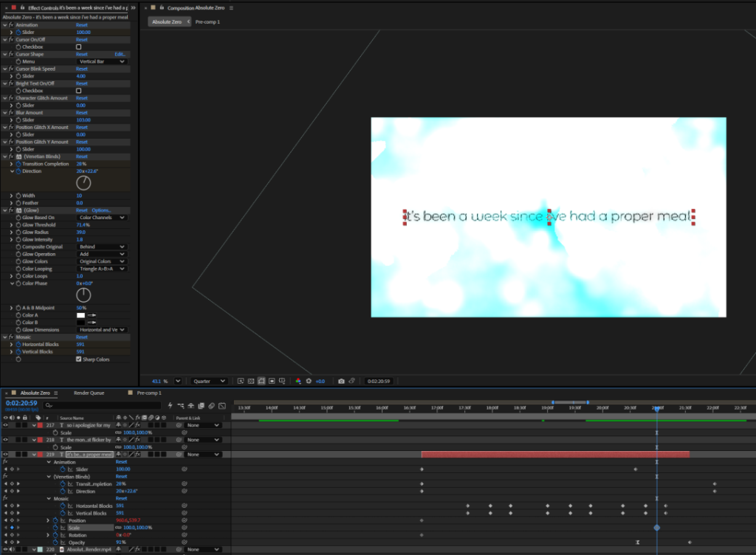Image resolution: width=756 pixels, height=555 pixels.
Task: Click the Color B black swatch
Action: click(x=80, y=323)
